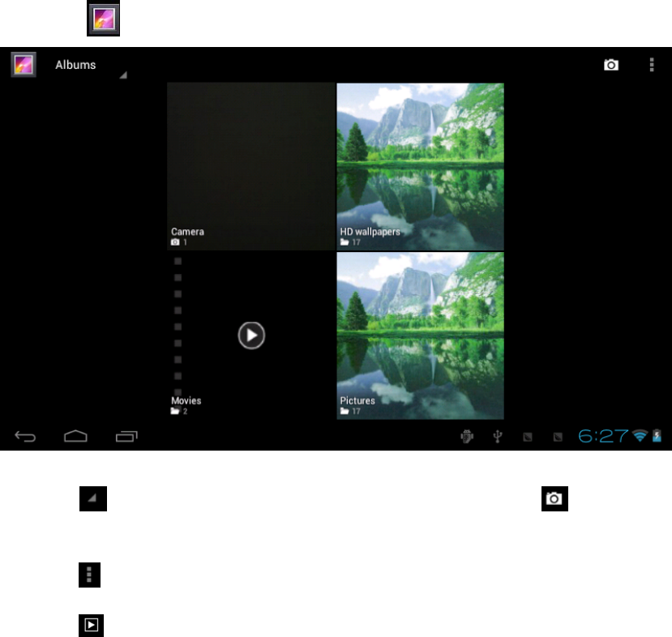This screenshot has width=672, height=637.
Task: Launch the camera from action bar icon
Action: (610, 65)
